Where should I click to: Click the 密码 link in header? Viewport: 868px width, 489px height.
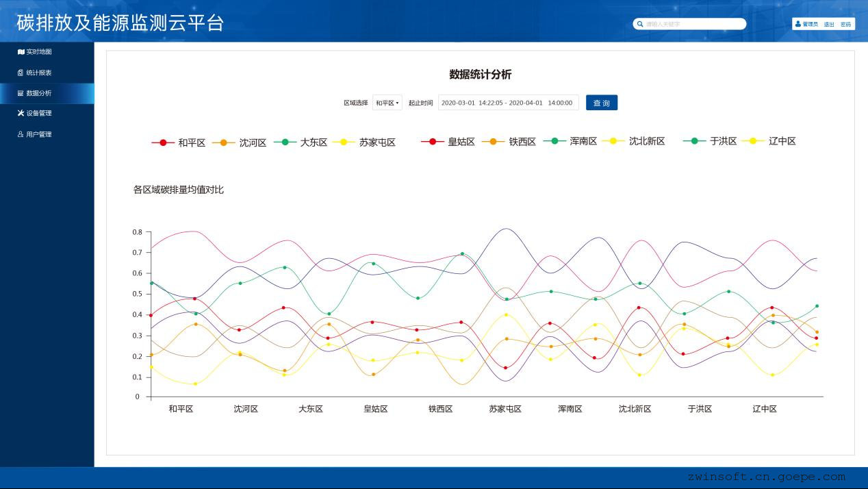845,24
